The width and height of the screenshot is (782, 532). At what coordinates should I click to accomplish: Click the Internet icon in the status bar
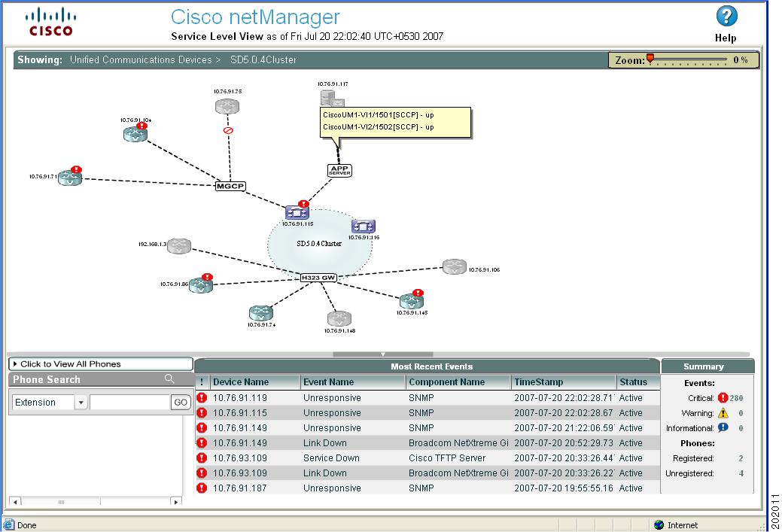click(x=658, y=524)
